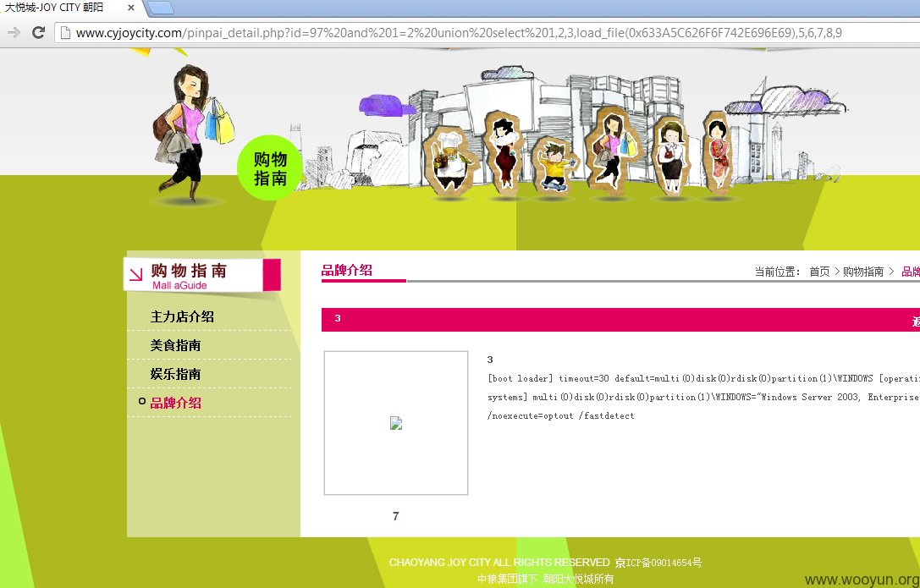The image size is (920, 588).
Task: Click the 购物指南 breadcrumb link
Action: (863, 272)
